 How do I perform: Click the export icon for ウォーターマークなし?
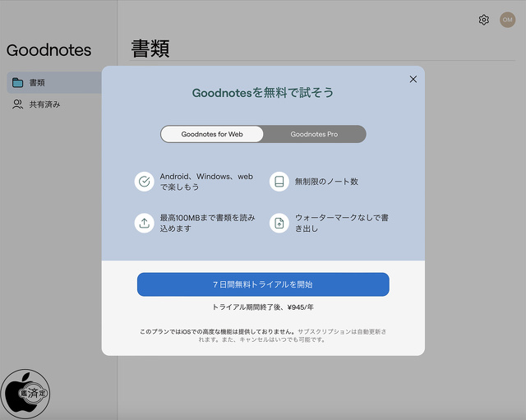279,223
